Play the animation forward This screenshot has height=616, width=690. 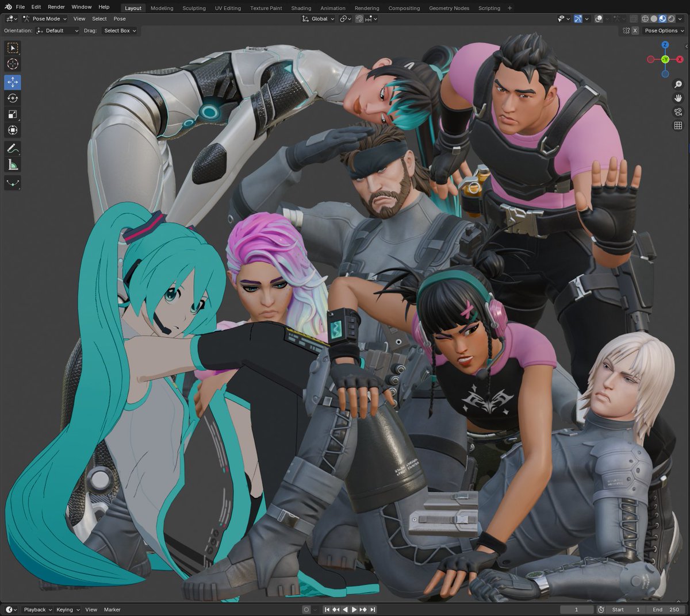pos(354,610)
